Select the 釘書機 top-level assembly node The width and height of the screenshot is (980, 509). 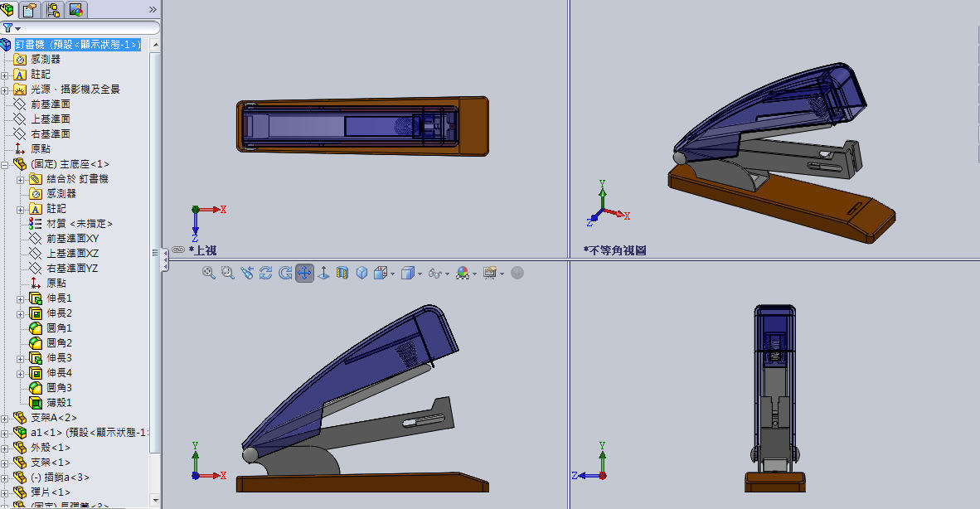[77, 44]
